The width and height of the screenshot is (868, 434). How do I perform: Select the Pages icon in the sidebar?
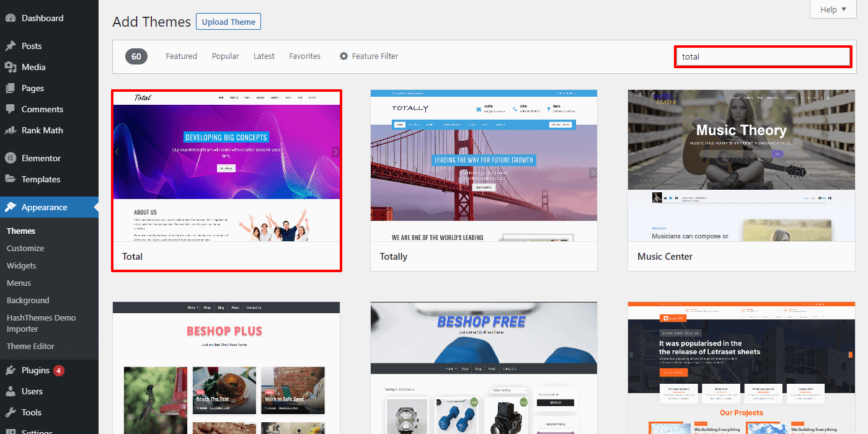click(10, 88)
